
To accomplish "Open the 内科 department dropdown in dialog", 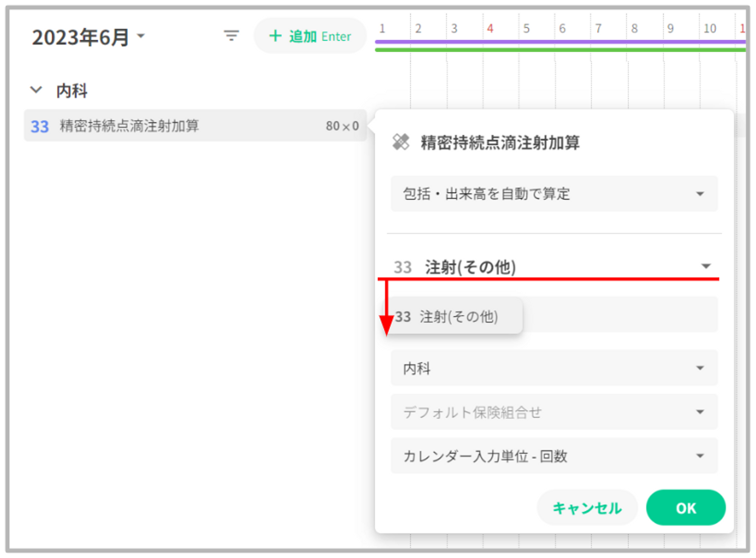I will tap(554, 368).
